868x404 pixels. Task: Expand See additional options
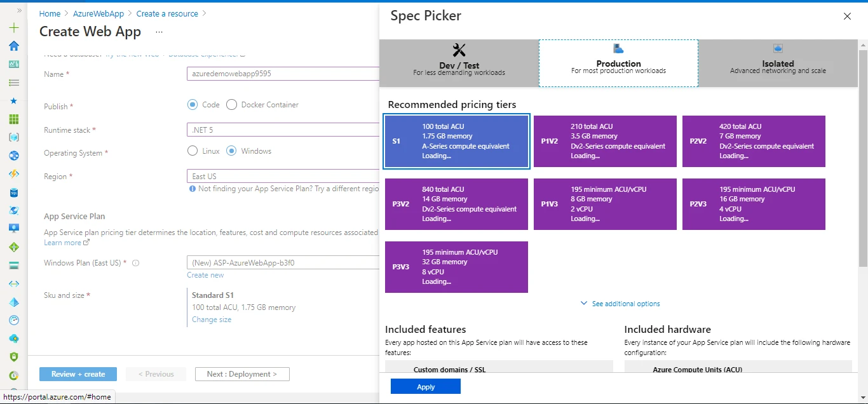pos(620,303)
